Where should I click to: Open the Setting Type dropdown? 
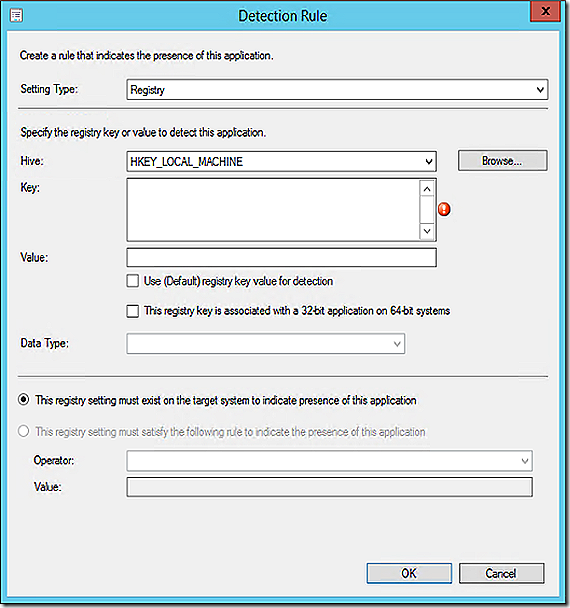point(337,90)
